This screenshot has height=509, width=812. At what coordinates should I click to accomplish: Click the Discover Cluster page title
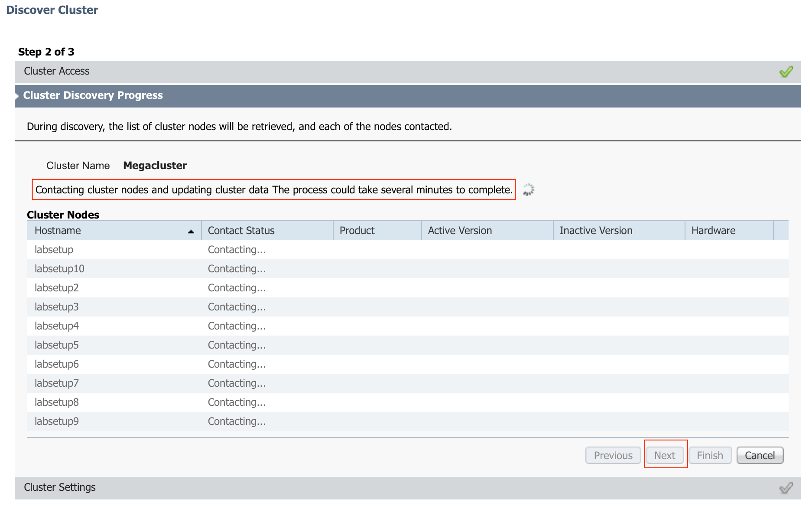pos(52,10)
